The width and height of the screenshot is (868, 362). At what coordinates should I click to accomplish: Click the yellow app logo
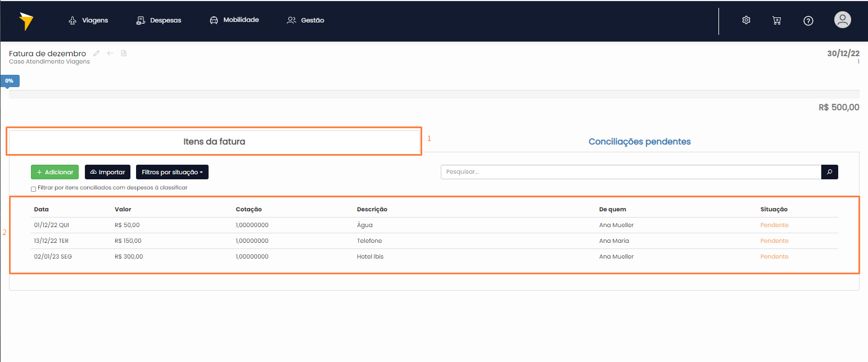(26, 21)
